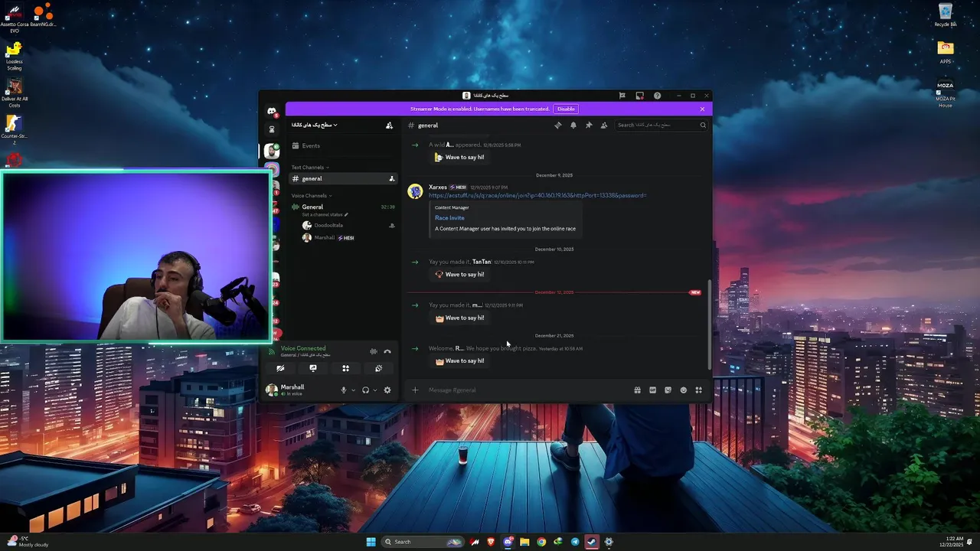This screenshot has width=980, height=551.
Task: Open GIF picker in message bar
Action: tap(652, 390)
